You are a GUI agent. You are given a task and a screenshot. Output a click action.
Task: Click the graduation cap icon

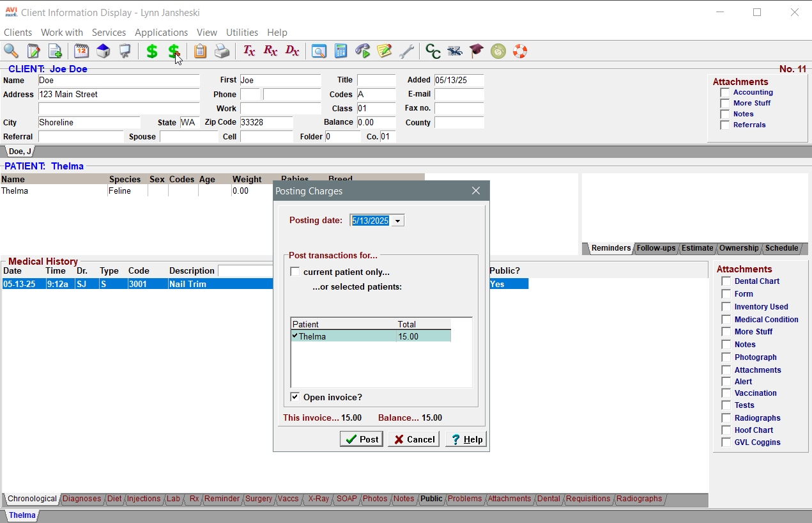click(x=477, y=51)
